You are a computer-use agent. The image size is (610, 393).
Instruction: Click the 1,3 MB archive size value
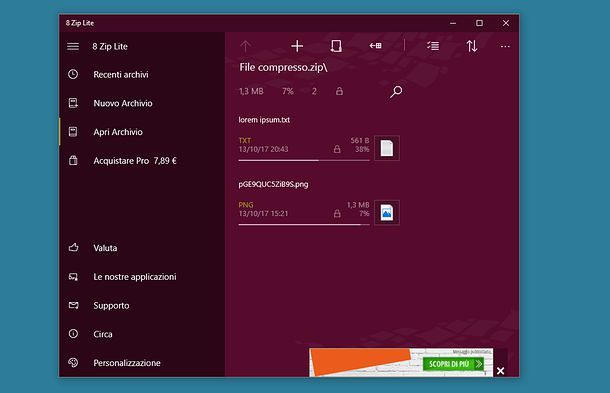click(251, 91)
